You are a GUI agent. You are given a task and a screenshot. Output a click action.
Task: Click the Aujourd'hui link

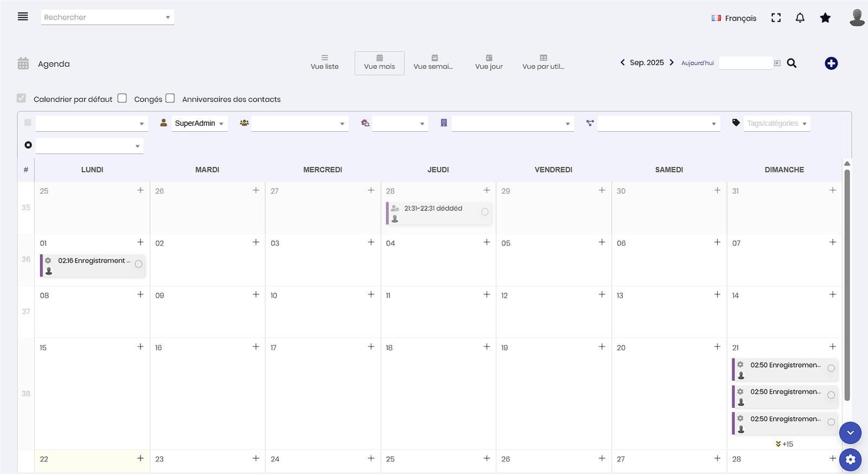[x=697, y=63]
